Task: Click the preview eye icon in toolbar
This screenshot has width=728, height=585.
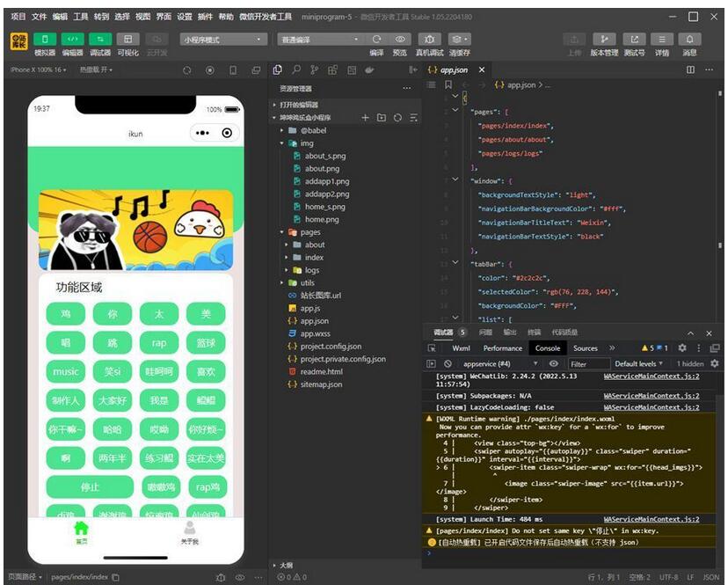Action: (400, 40)
